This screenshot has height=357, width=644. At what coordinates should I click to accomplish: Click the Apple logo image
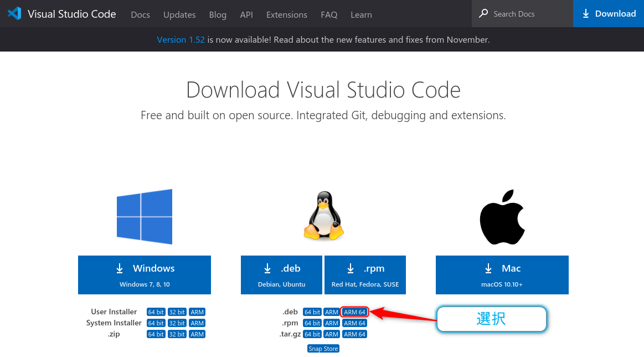click(502, 217)
